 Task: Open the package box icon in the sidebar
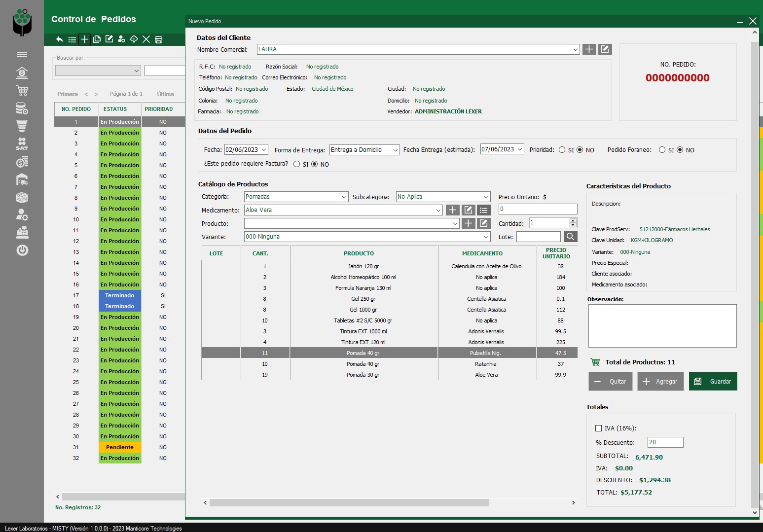pyautogui.click(x=22, y=197)
